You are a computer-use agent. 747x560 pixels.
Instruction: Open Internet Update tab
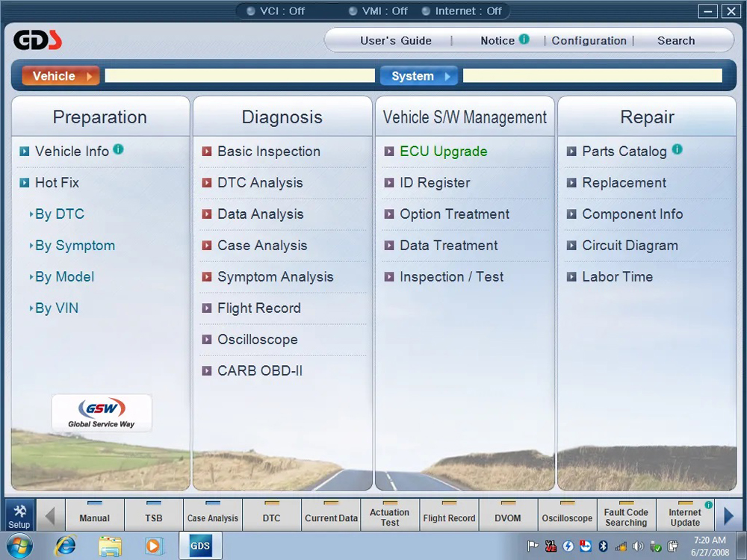[x=685, y=515]
